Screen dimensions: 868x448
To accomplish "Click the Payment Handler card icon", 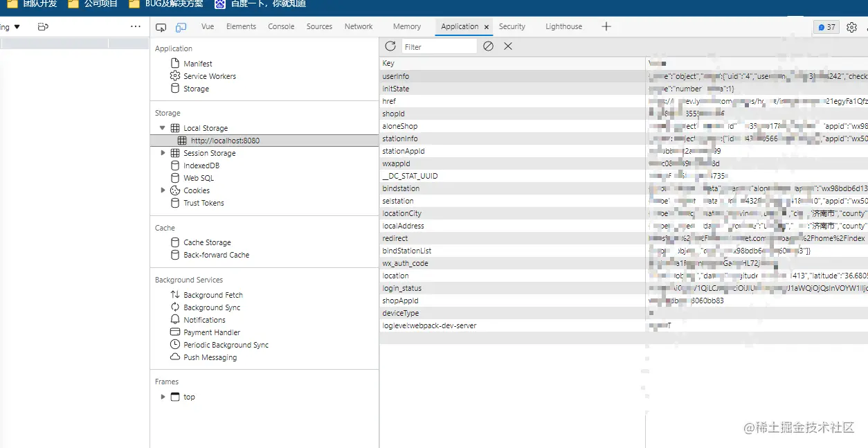I will tap(175, 332).
